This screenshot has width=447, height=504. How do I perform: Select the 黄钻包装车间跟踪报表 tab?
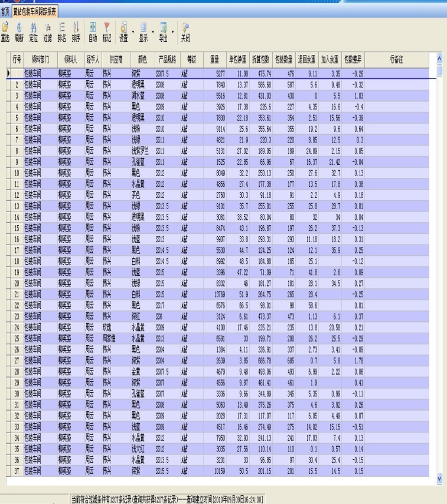point(35,11)
